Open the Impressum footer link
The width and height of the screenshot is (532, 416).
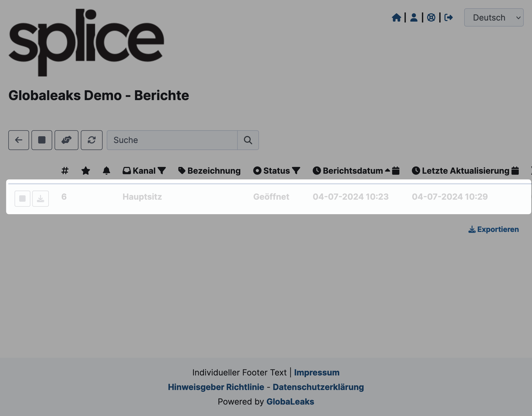pyautogui.click(x=317, y=373)
